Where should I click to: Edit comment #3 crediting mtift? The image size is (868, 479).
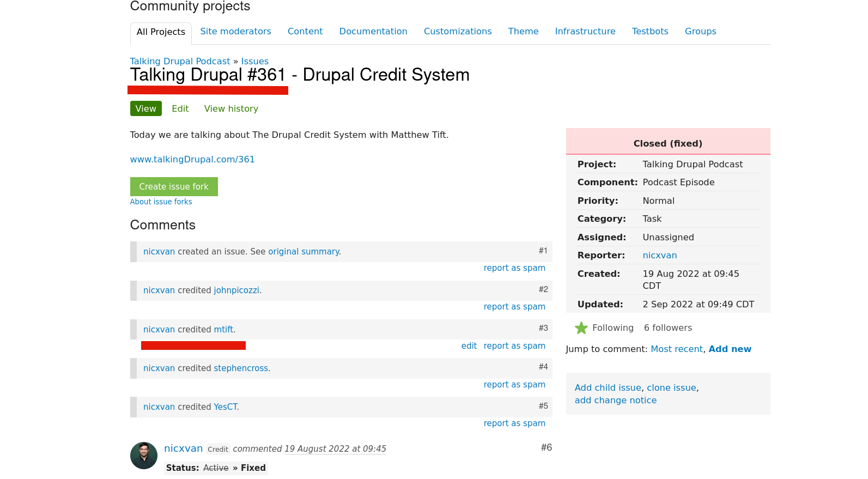469,346
